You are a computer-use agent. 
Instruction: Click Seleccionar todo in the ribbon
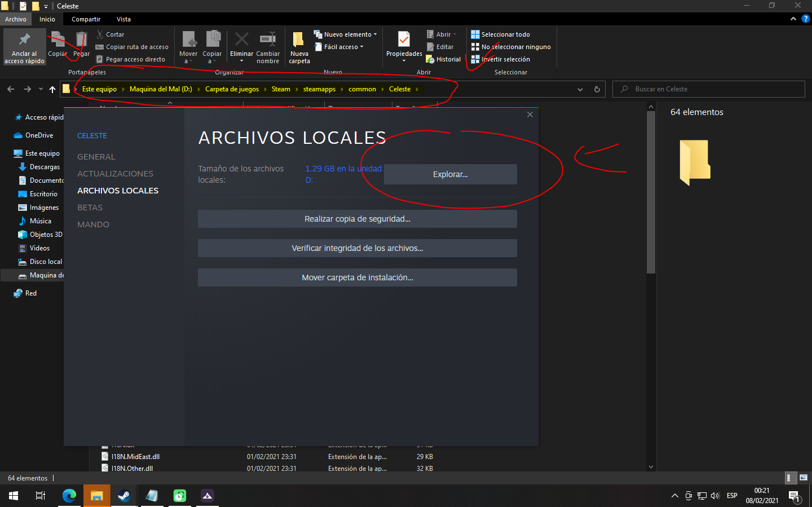tap(501, 34)
